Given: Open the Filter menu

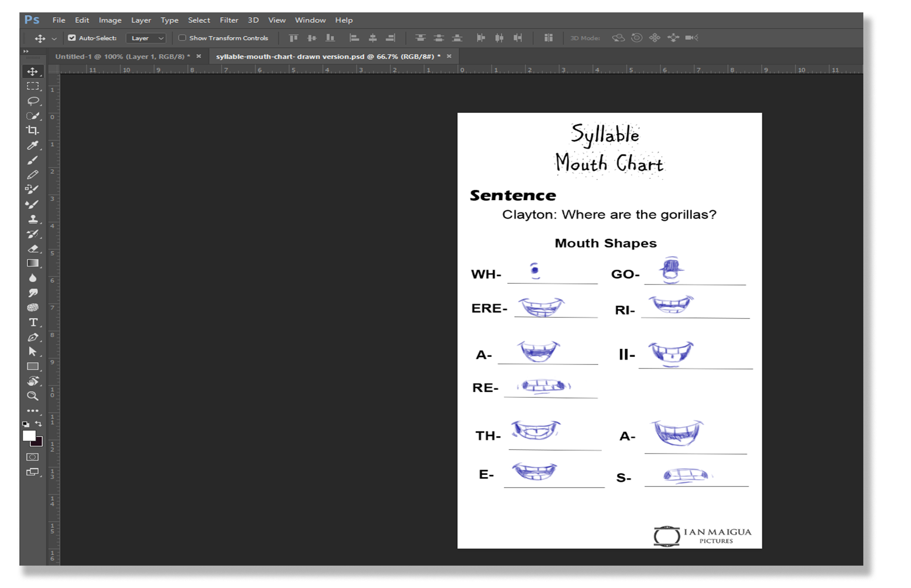Looking at the screenshot, I should [x=229, y=20].
